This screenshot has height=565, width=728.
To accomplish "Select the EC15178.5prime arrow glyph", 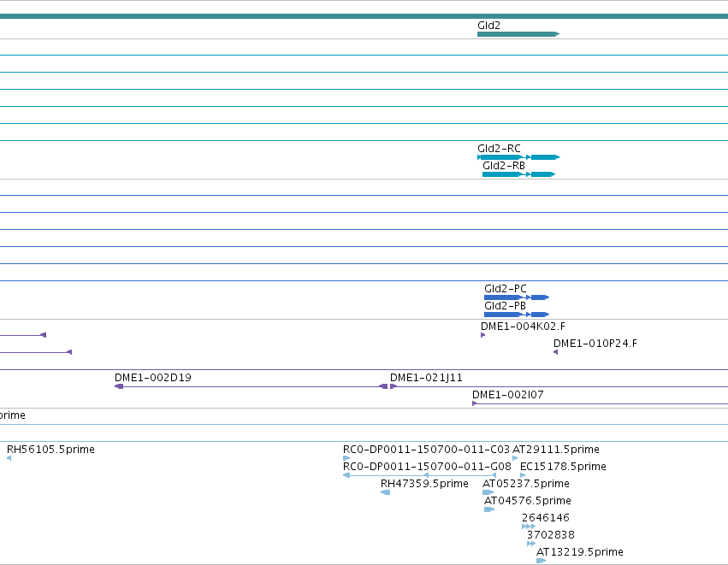I will (523, 475).
